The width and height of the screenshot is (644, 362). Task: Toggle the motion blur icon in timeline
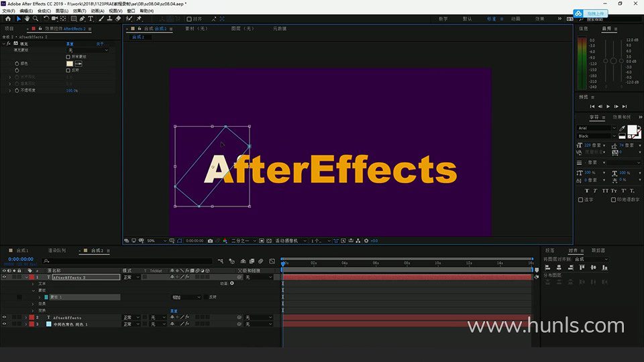tap(261, 261)
